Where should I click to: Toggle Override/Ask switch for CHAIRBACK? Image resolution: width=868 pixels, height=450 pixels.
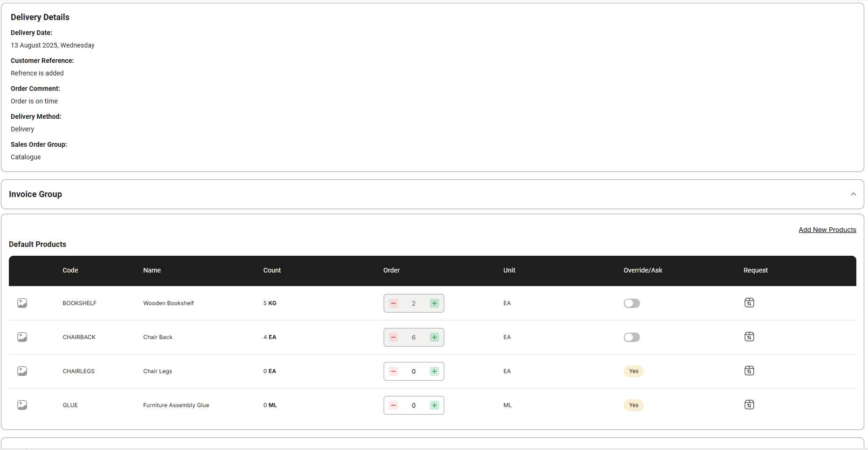pyautogui.click(x=632, y=337)
